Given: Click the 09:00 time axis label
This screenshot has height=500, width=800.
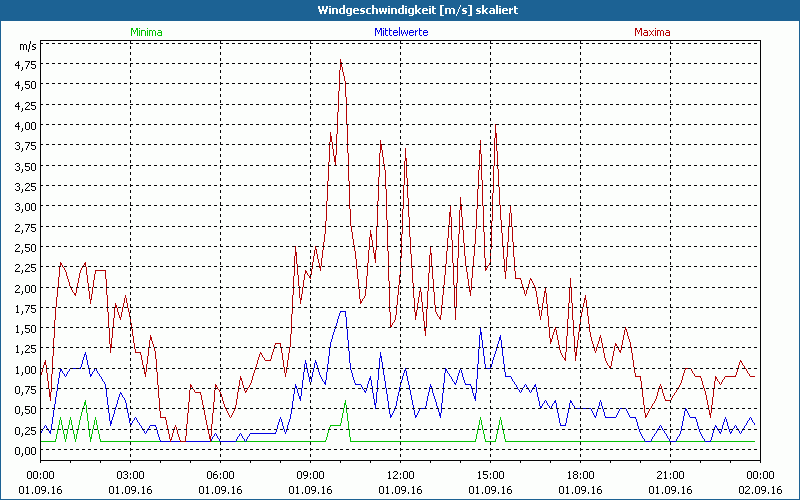Looking at the screenshot, I should coord(310,475).
